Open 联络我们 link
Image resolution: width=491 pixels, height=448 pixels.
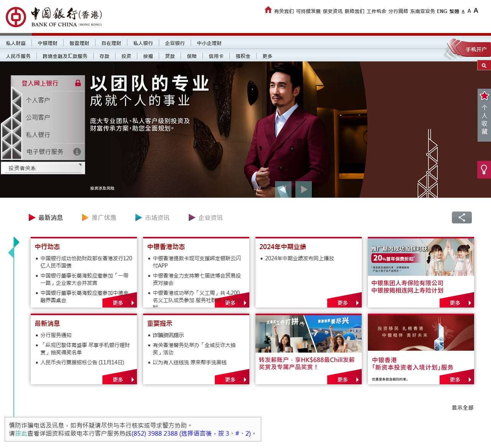[x=354, y=11]
